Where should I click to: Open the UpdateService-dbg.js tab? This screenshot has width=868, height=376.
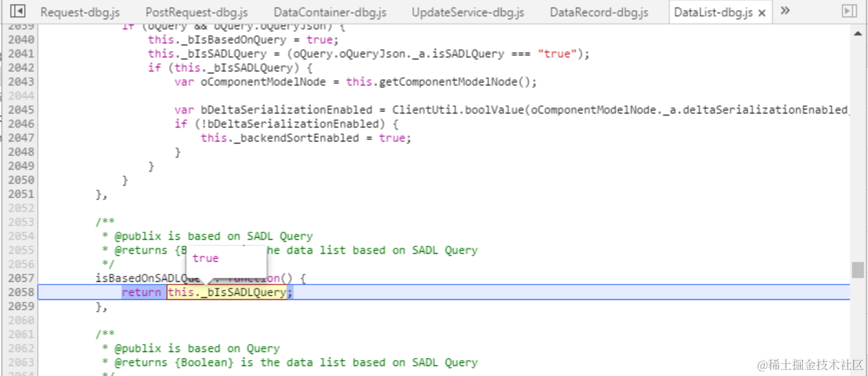pos(468,12)
